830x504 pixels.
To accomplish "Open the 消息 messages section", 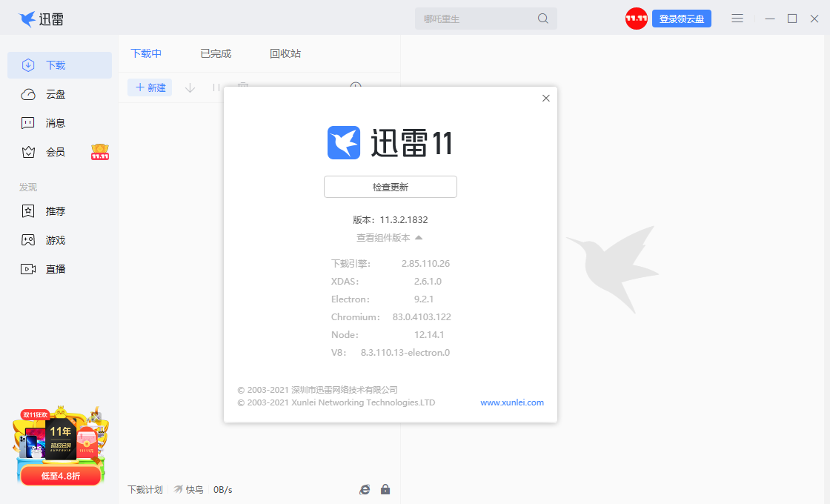I will (x=55, y=123).
